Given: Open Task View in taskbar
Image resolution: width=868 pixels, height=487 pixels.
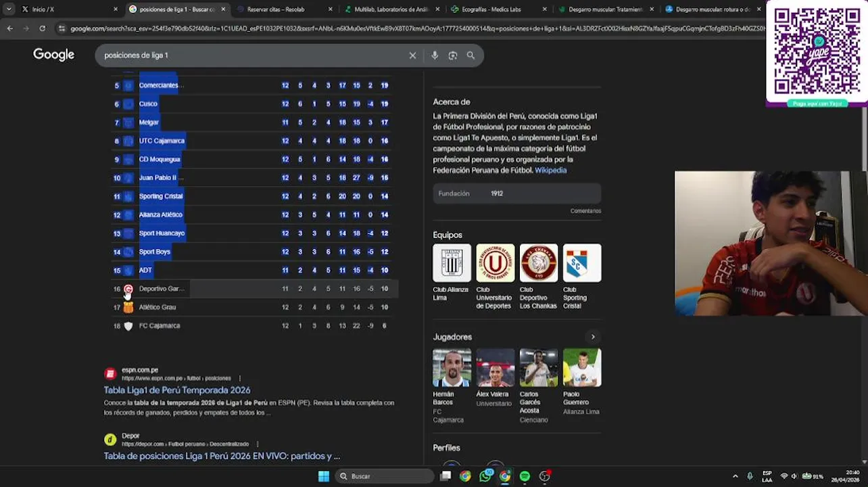Looking at the screenshot, I should (x=445, y=476).
